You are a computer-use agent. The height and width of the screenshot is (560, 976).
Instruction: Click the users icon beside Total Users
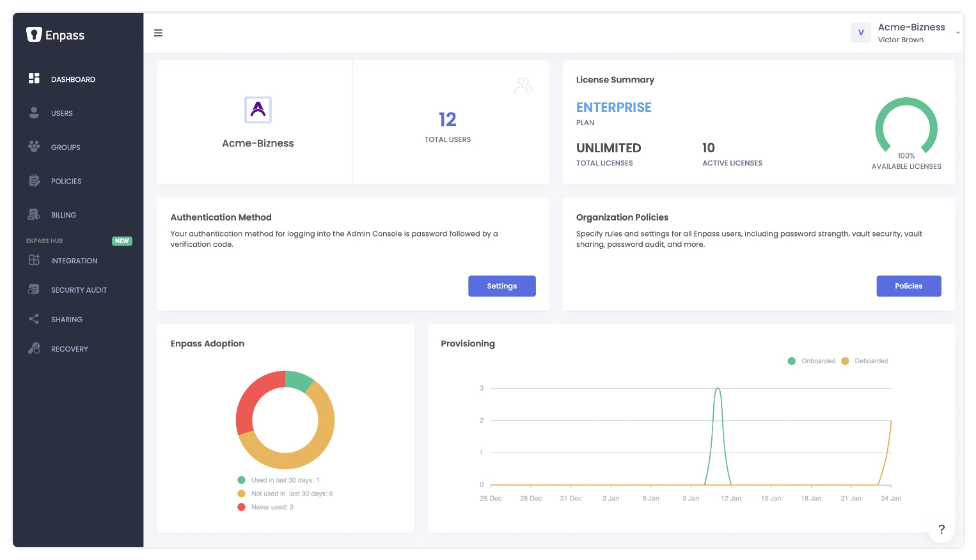[523, 84]
